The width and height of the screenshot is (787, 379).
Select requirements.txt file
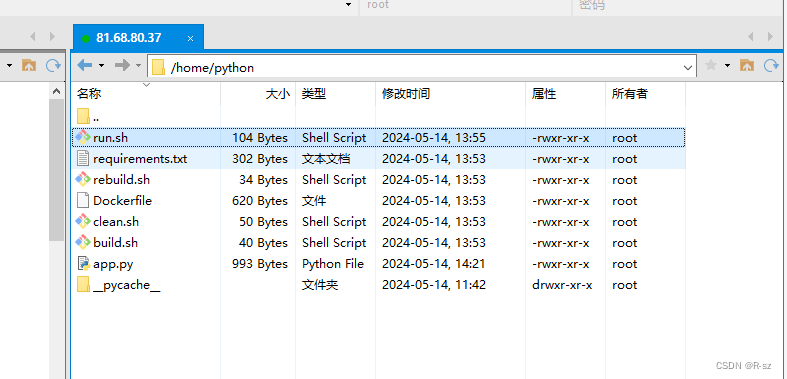(379, 159)
